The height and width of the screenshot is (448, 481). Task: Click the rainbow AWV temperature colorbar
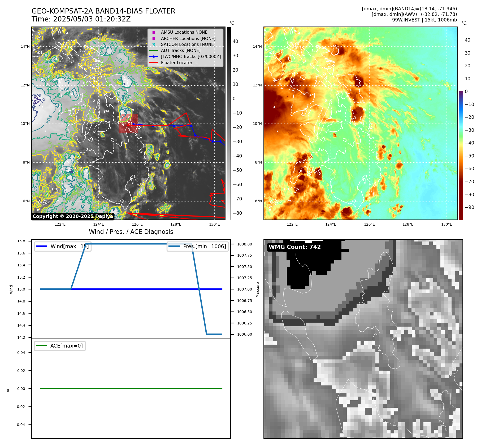tap(461, 123)
